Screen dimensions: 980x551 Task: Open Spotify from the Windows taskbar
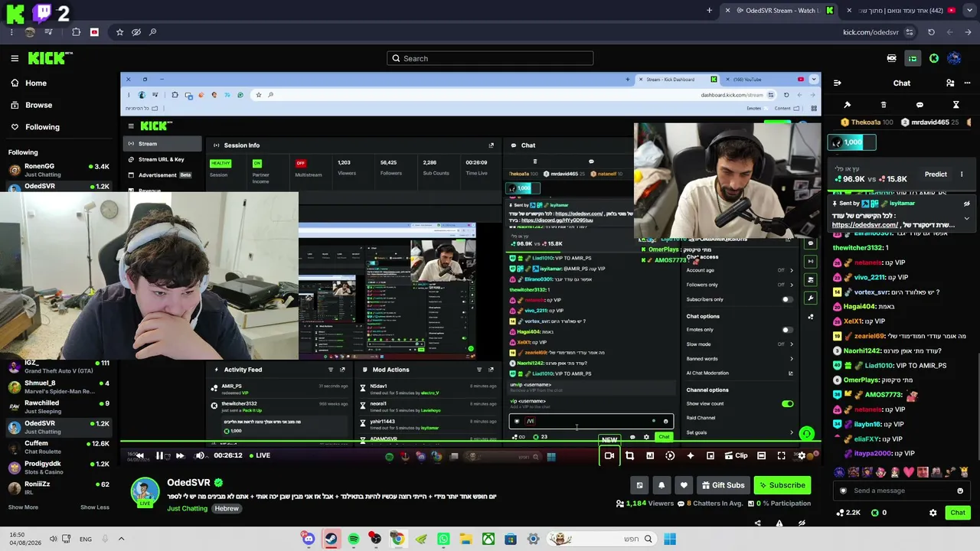point(354,539)
